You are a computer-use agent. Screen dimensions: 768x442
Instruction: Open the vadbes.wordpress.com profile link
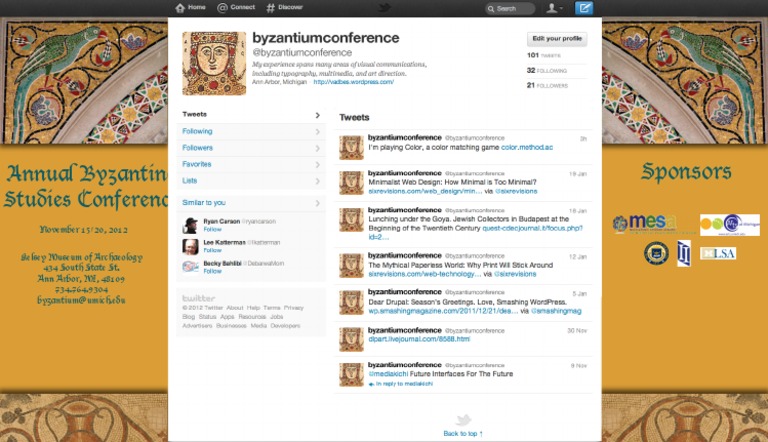point(354,82)
